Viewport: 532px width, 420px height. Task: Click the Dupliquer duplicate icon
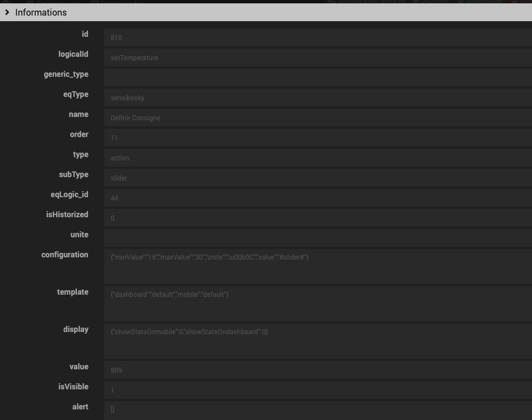[x=417, y=2]
